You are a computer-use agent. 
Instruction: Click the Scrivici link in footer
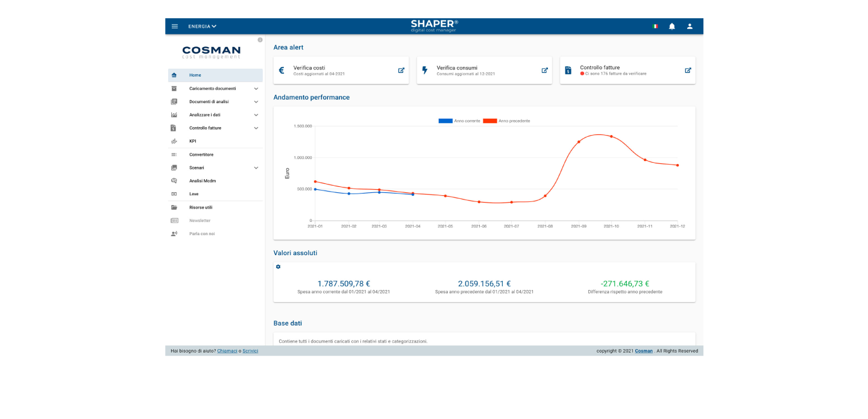tap(250, 351)
